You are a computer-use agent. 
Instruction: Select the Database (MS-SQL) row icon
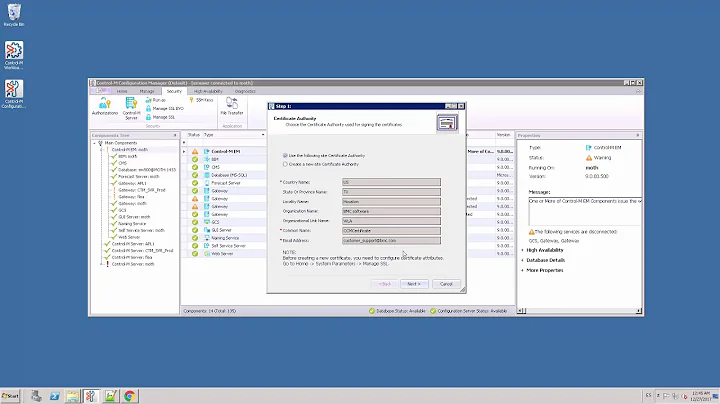click(x=207, y=175)
